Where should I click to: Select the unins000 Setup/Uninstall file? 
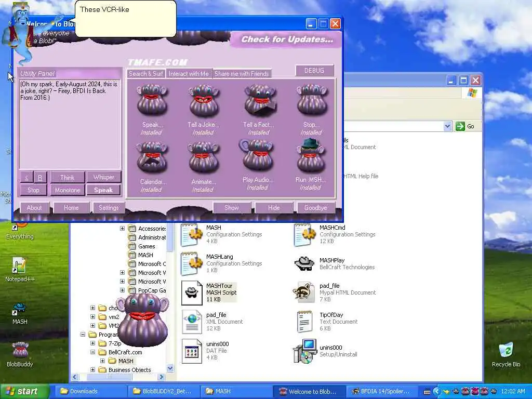326,351
